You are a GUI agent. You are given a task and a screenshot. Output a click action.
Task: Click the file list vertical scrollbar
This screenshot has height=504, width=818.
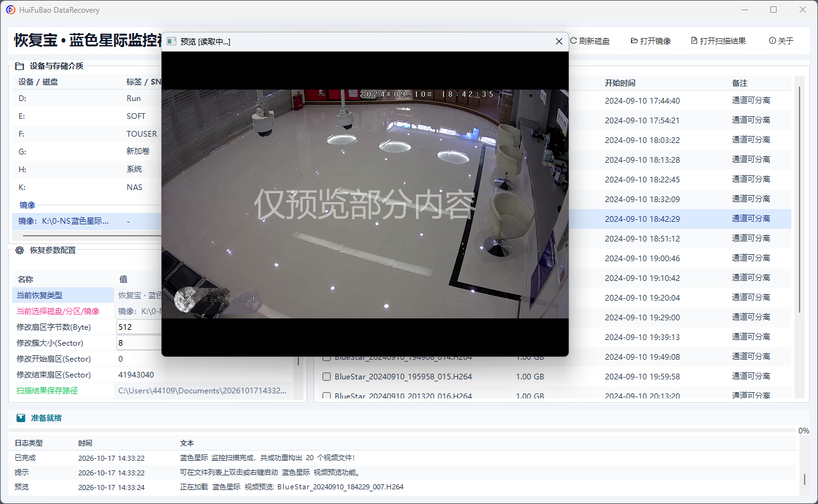click(x=800, y=198)
